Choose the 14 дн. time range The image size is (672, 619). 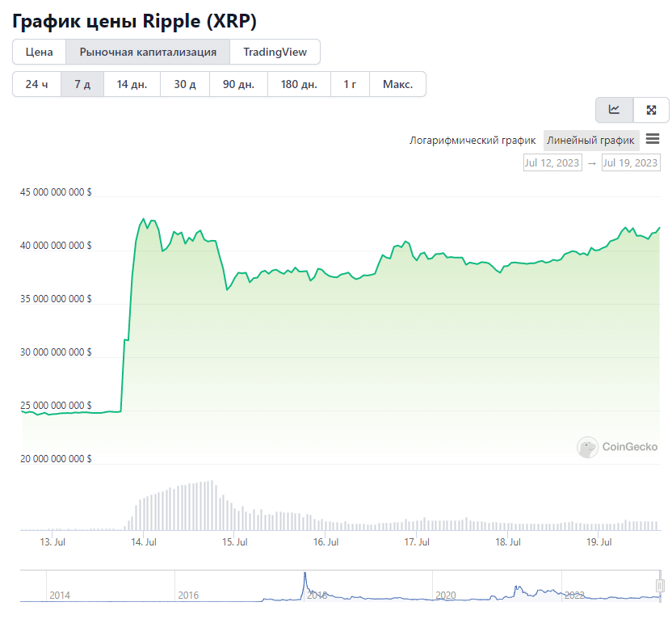(x=132, y=84)
